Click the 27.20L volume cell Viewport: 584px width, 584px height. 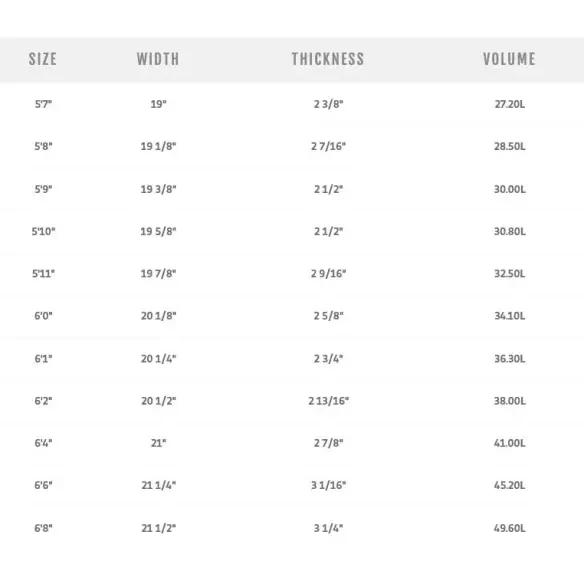click(510, 104)
